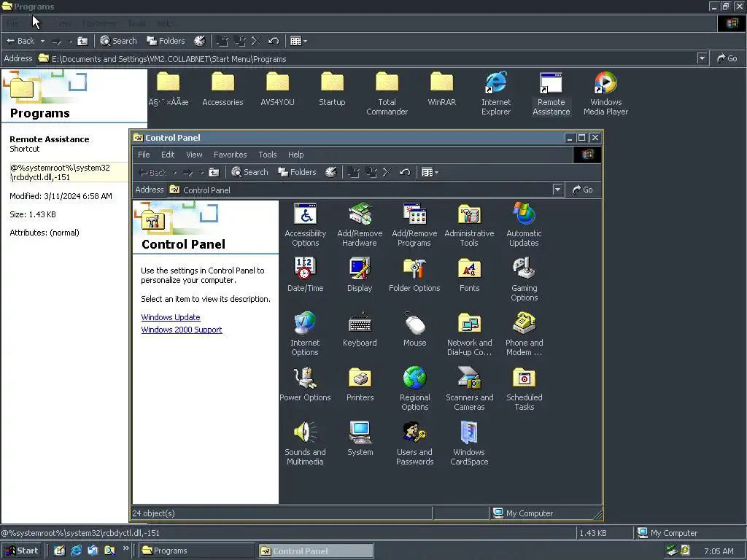The width and height of the screenshot is (747, 560).
Task: Open Scanners and Cameras icon
Action: point(469,389)
